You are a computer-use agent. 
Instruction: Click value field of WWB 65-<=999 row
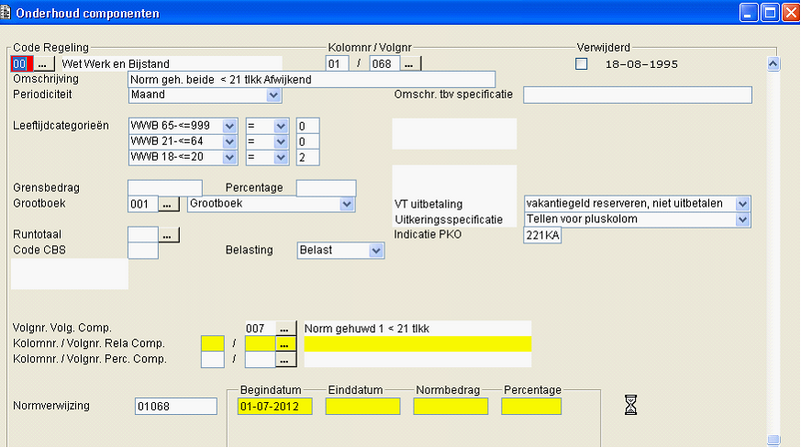point(308,126)
